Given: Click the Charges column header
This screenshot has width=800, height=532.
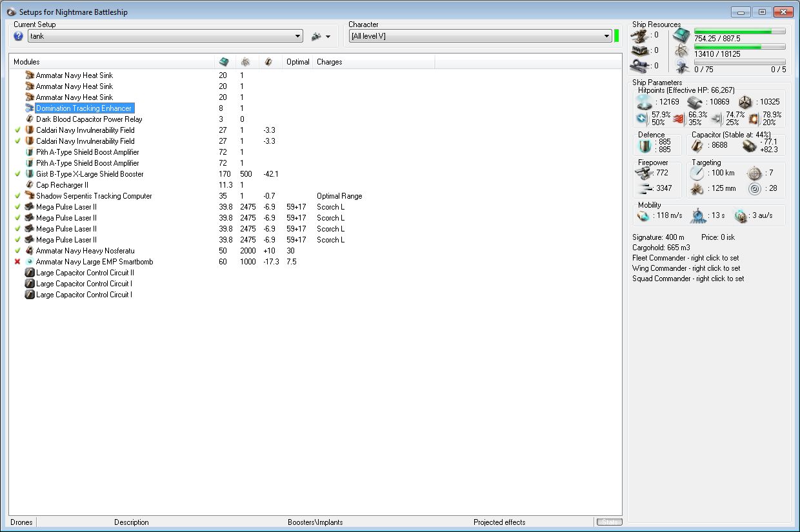Looking at the screenshot, I should (374, 62).
